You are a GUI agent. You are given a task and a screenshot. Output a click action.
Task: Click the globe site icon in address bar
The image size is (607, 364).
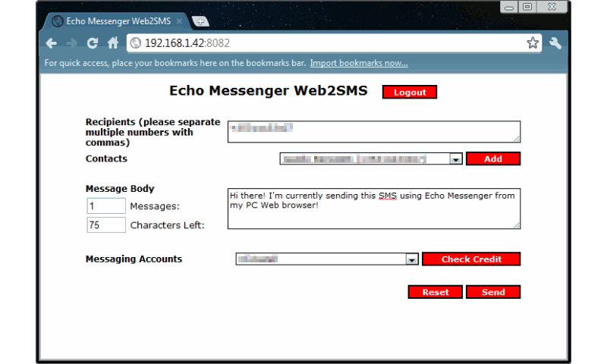click(136, 43)
